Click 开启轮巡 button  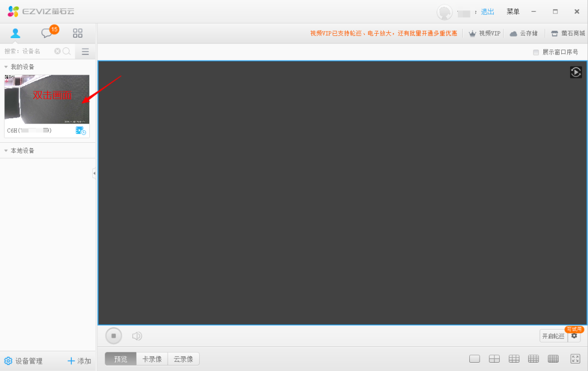[553, 336]
